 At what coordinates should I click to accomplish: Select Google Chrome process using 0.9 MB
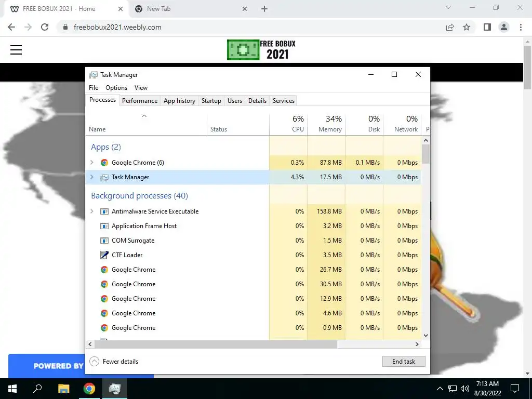tap(254, 328)
